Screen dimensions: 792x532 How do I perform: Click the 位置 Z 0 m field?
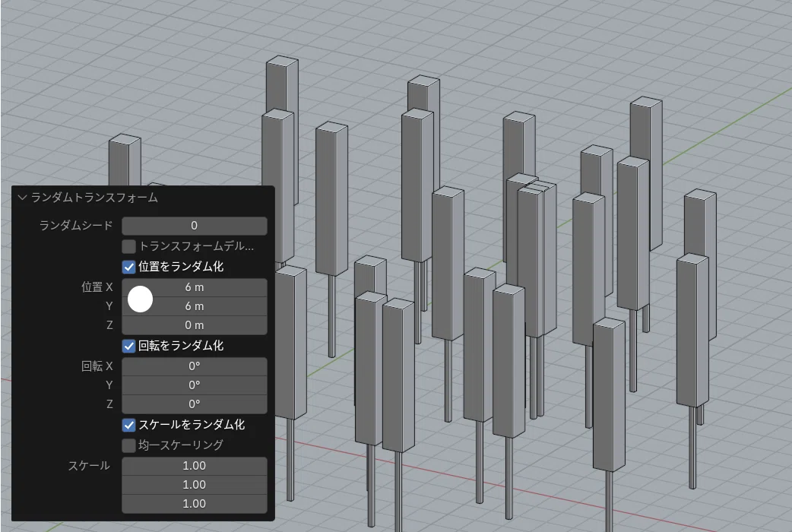195,325
